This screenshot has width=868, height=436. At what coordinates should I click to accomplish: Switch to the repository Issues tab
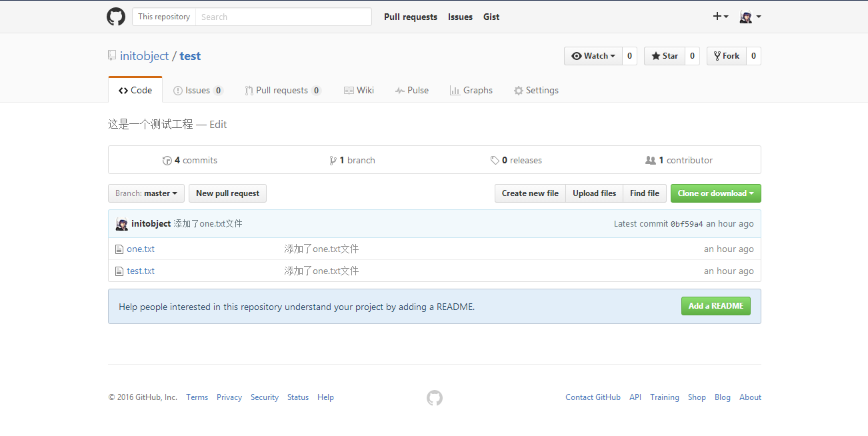pos(198,90)
